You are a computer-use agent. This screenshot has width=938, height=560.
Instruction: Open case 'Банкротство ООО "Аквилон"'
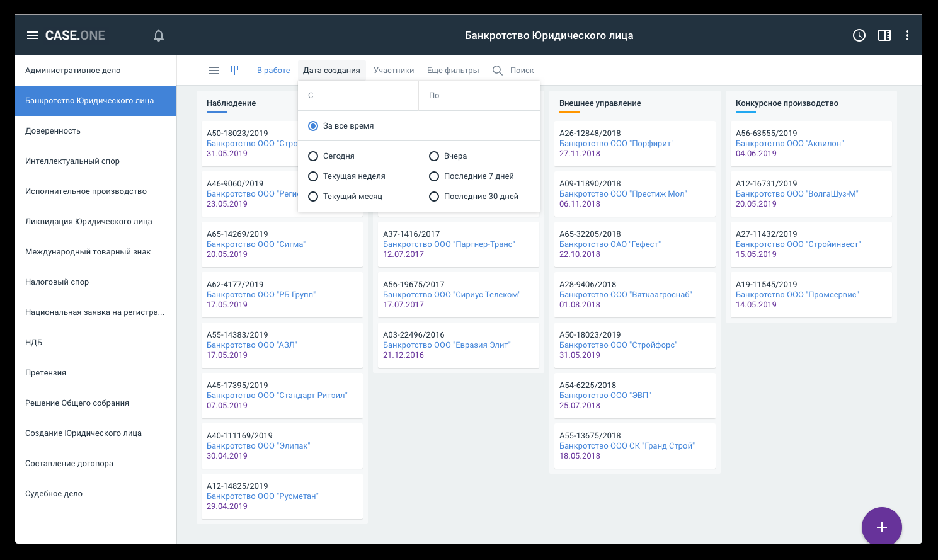pos(790,144)
